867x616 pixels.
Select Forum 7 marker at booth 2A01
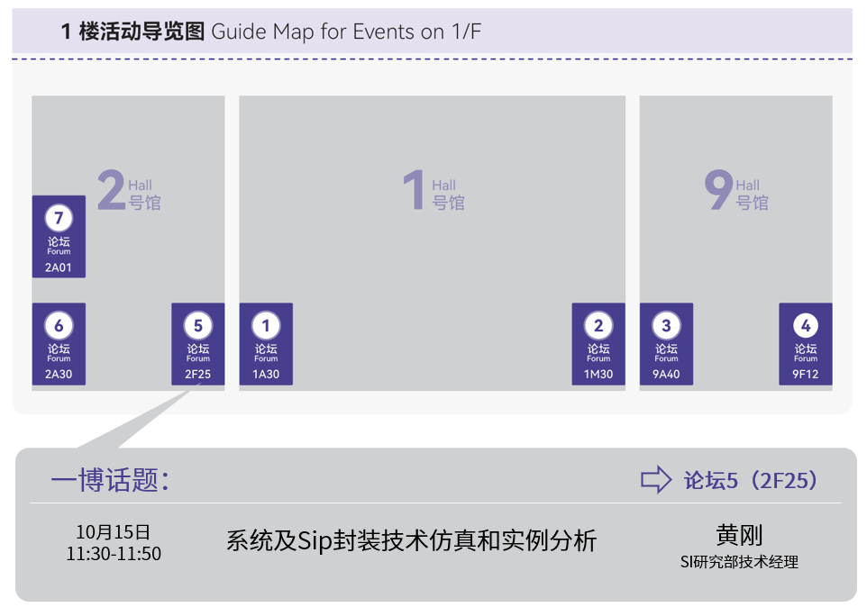point(59,236)
